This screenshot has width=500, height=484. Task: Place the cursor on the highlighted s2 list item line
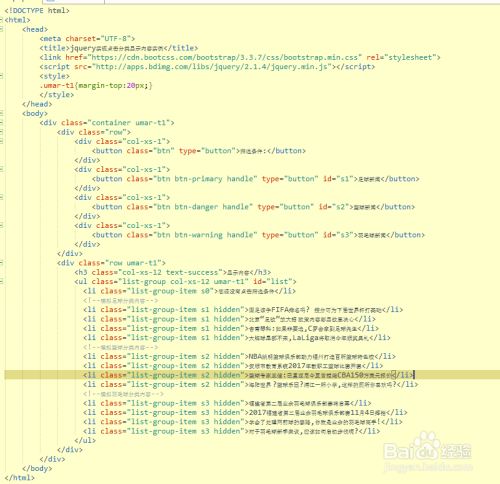click(252, 375)
